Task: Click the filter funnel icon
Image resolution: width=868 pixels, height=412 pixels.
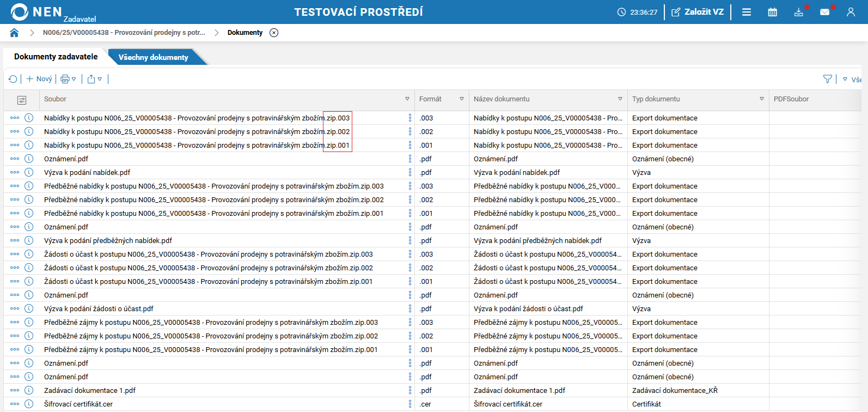Action: [828, 79]
